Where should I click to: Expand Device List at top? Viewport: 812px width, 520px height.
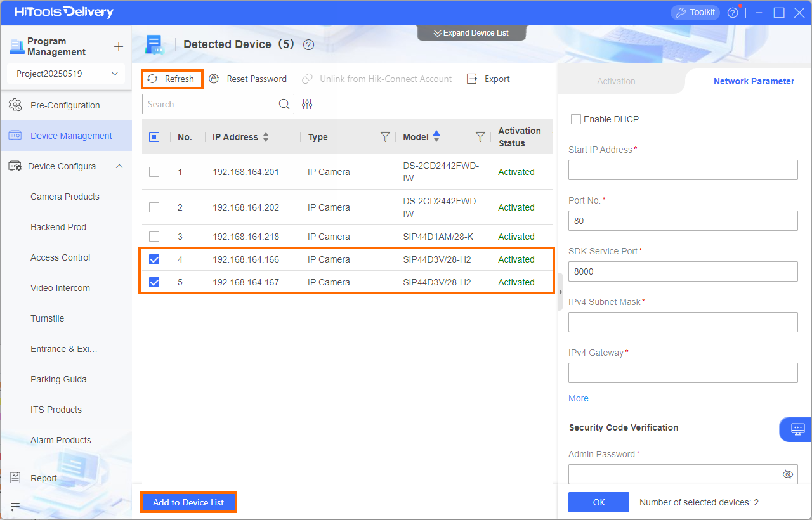tap(471, 33)
